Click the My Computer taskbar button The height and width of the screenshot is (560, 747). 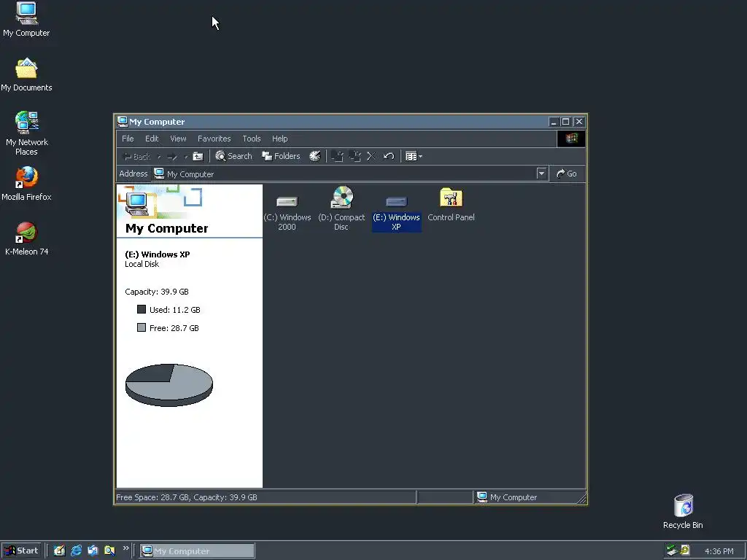coord(197,551)
